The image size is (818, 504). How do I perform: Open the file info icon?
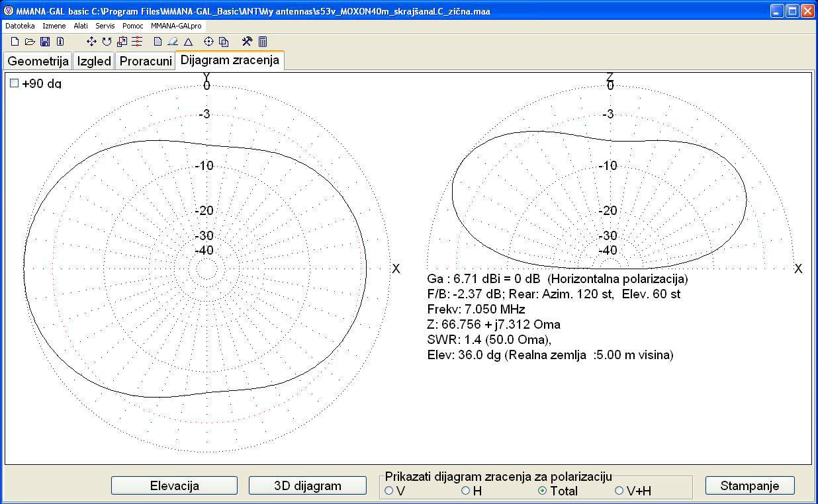60,42
